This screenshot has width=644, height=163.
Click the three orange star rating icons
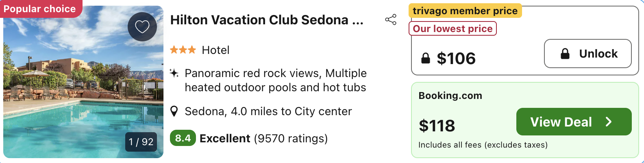tap(183, 50)
